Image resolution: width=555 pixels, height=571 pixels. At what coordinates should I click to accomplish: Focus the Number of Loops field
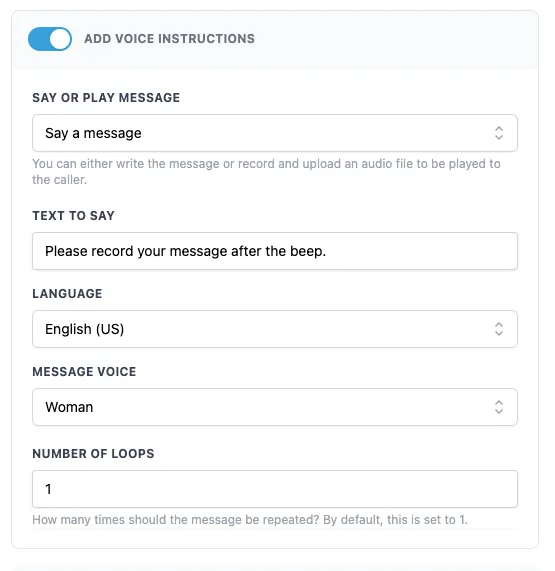tap(275, 489)
